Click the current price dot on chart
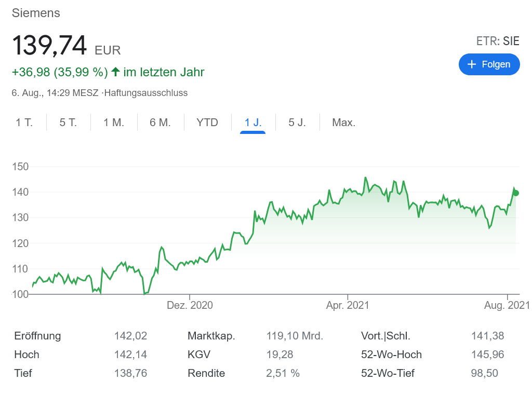 coord(515,193)
